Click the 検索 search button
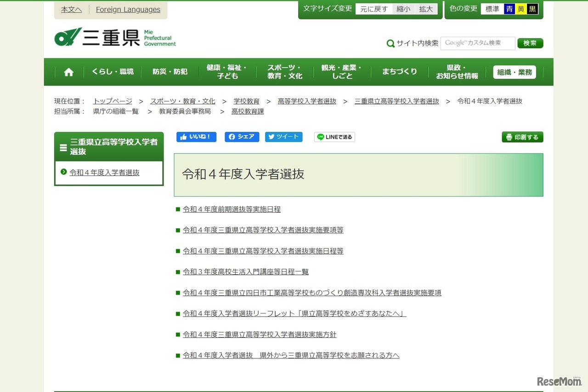Screen dimensions: 588x392 coord(530,43)
